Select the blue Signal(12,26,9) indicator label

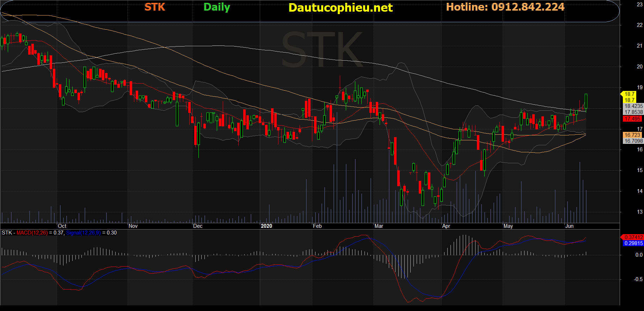(x=84, y=233)
